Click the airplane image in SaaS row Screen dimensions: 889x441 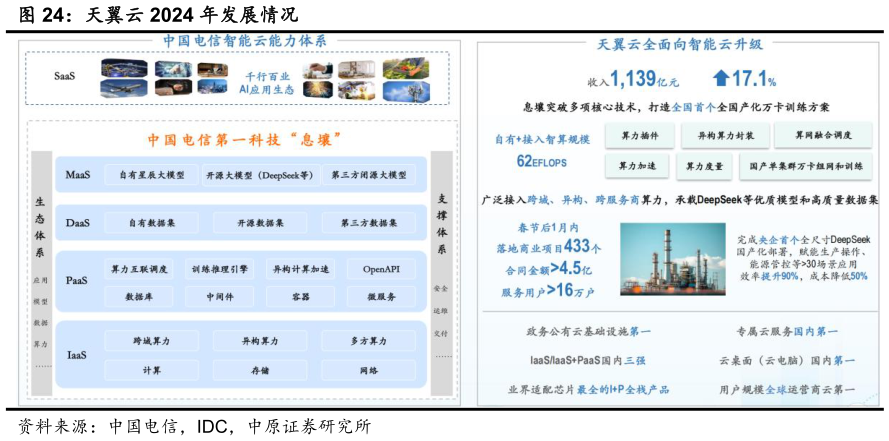(124, 88)
